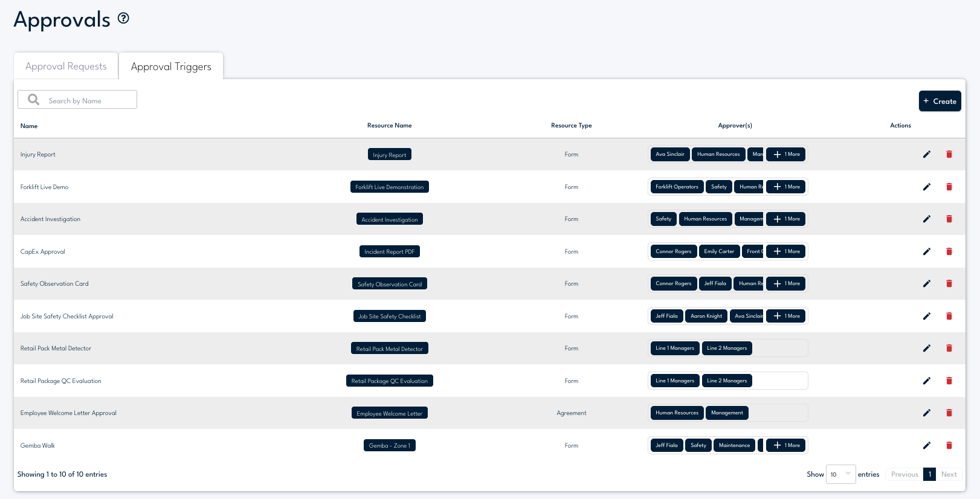Image resolution: width=980 pixels, height=499 pixels.
Task: Select the Approval Triggers tab
Action: pyautogui.click(x=171, y=66)
